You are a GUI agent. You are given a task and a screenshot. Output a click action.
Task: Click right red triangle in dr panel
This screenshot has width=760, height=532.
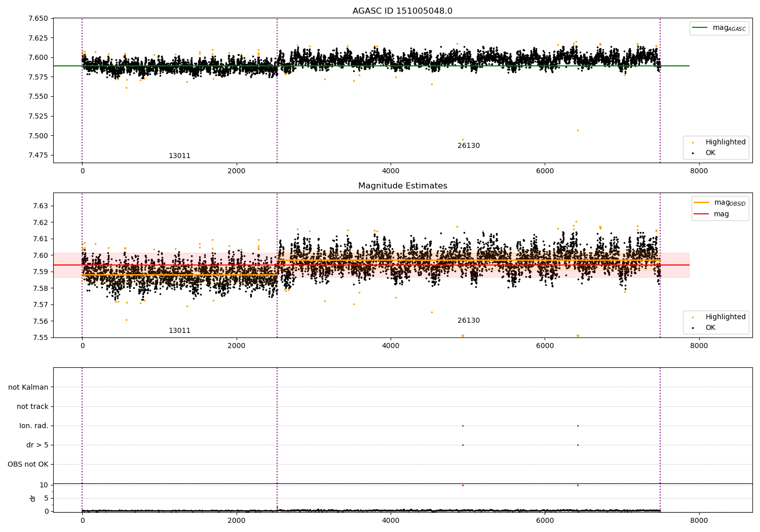(578, 485)
